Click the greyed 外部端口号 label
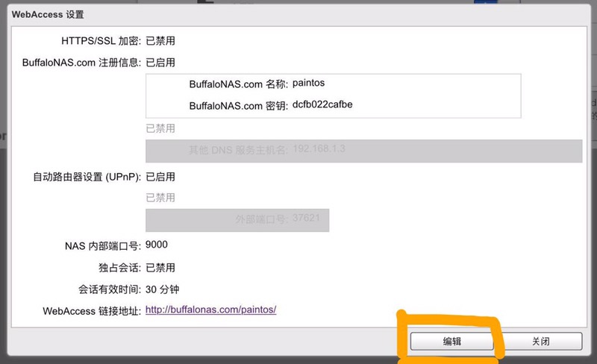Viewport: 597px width, 364px height. pos(262,219)
